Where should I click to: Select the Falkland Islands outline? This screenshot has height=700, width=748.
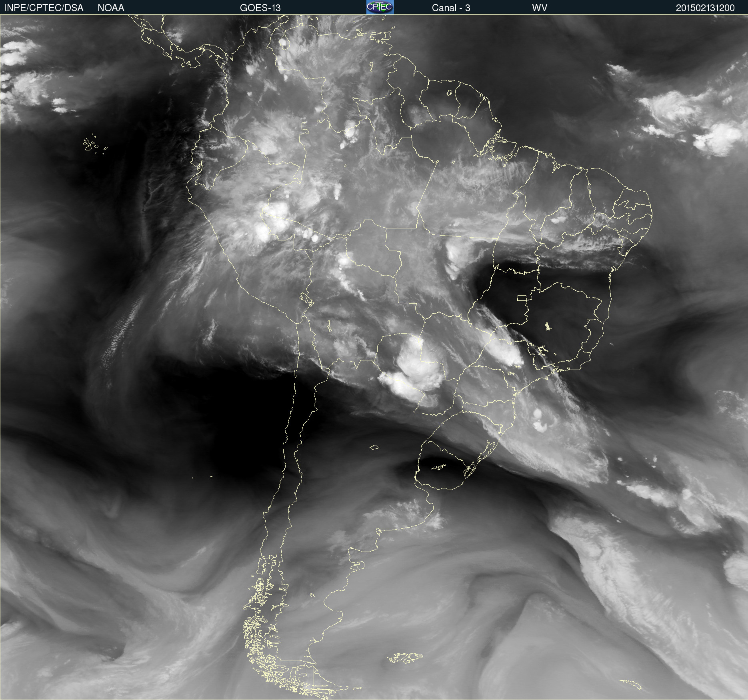coord(405,658)
